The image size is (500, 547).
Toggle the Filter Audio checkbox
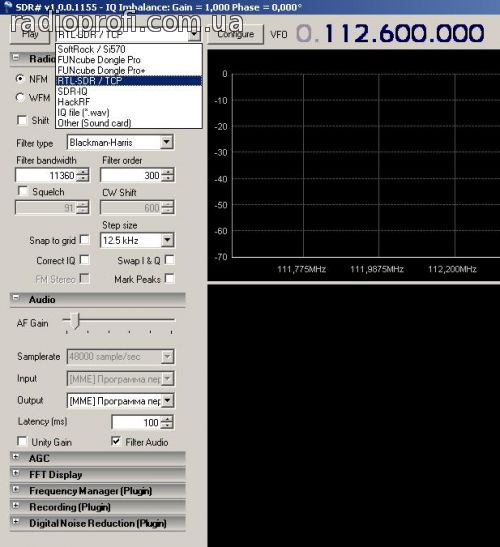point(116,441)
